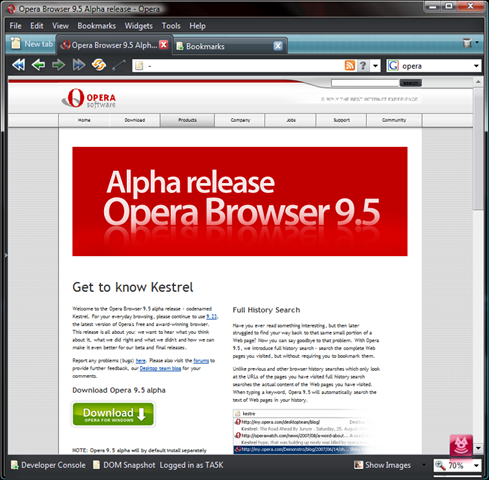Toggle the Show Images button
Screen dimensions: 489x480
[382, 465]
